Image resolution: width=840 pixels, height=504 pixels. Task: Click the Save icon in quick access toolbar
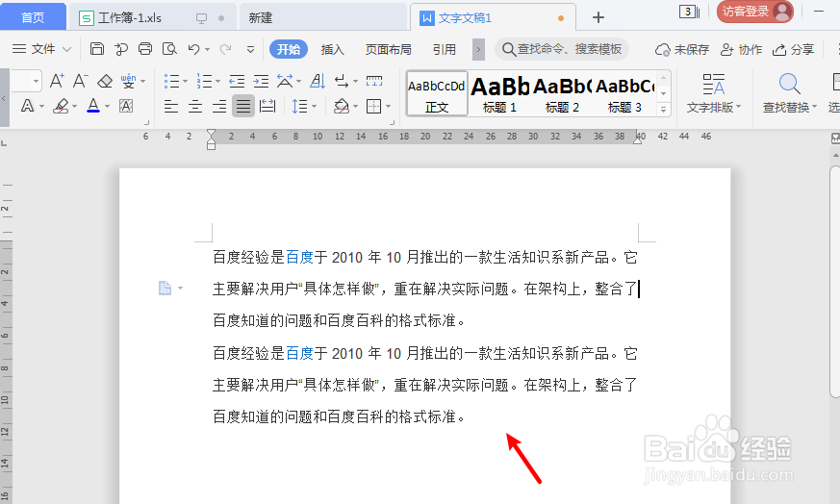[97, 49]
